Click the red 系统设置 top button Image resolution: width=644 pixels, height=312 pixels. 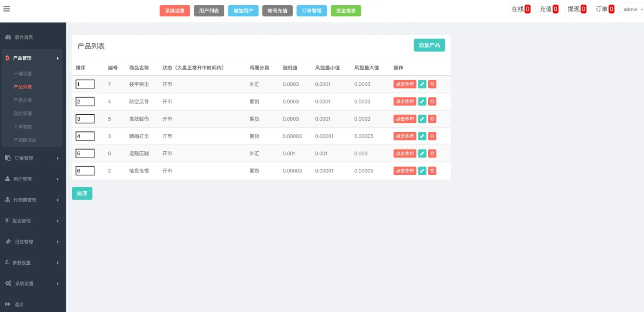point(175,11)
